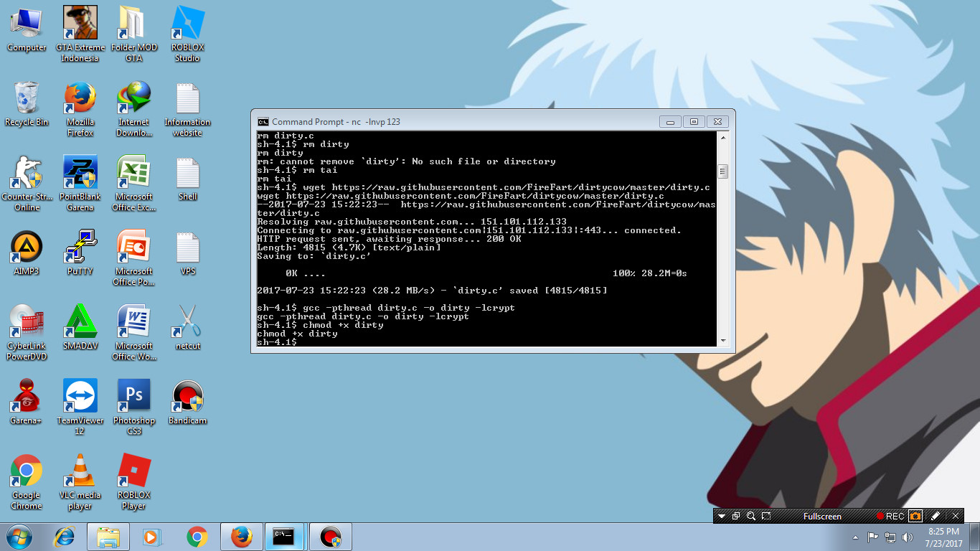Launch VLC media player shortcut
980x551 pixels.
coord(80,481)
